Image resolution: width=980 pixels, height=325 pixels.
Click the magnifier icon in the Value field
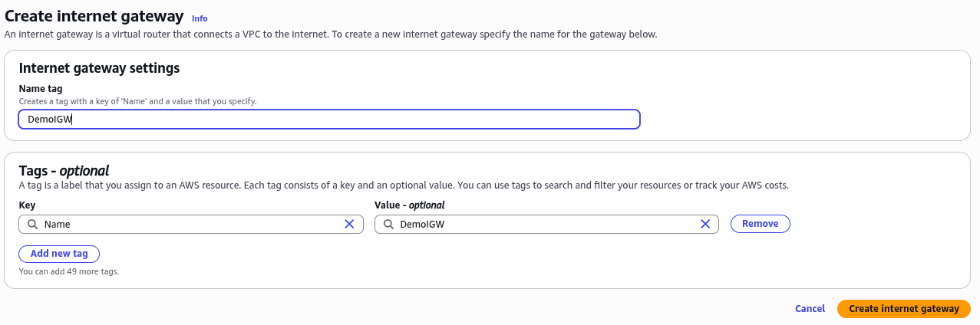(x=388, y=224)
